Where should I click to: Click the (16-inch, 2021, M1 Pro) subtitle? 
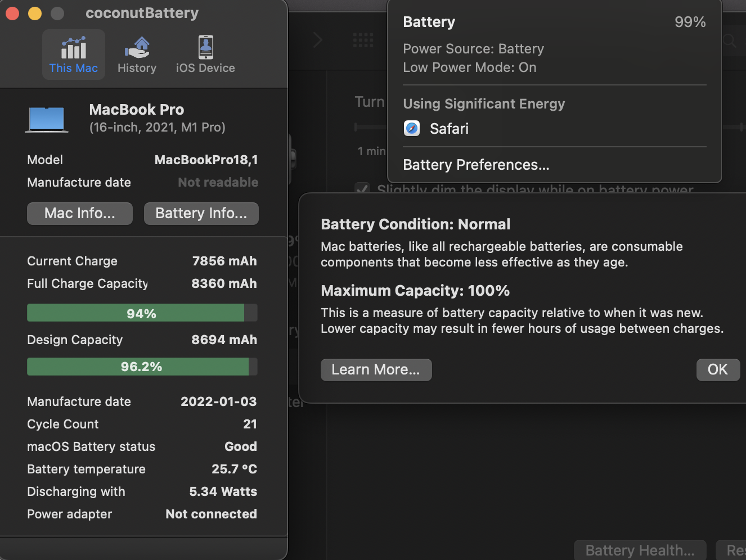coord(158,128)
